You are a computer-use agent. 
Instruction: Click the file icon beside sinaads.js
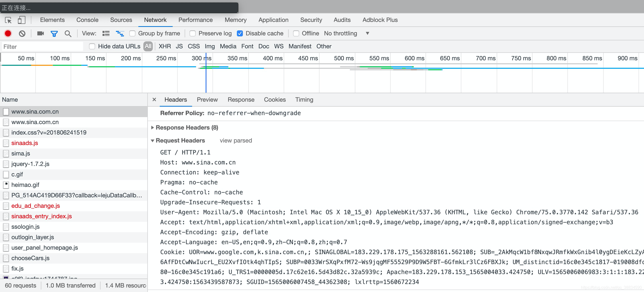(x=6, y=143)
